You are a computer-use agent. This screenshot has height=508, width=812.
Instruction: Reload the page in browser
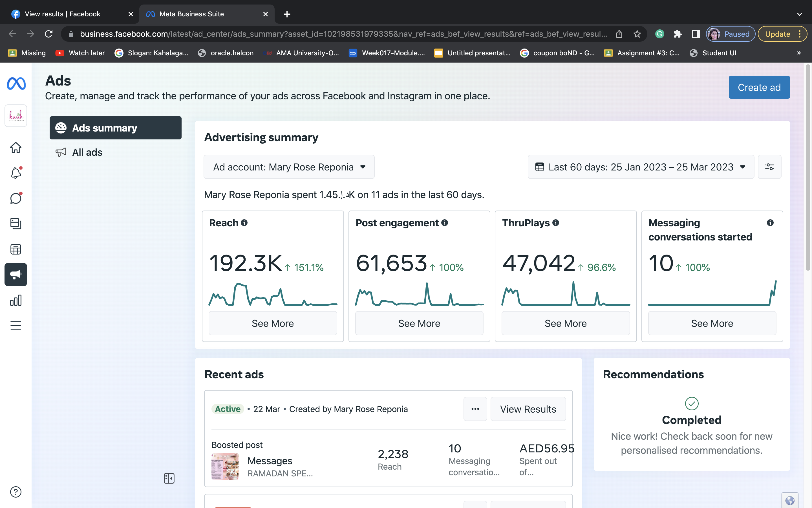click(x=49, y=34)
